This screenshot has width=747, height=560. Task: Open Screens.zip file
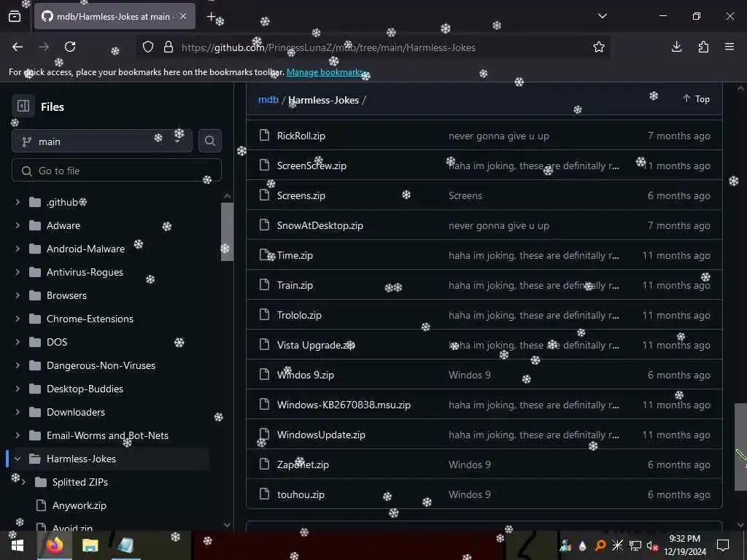tap(301, 195)
